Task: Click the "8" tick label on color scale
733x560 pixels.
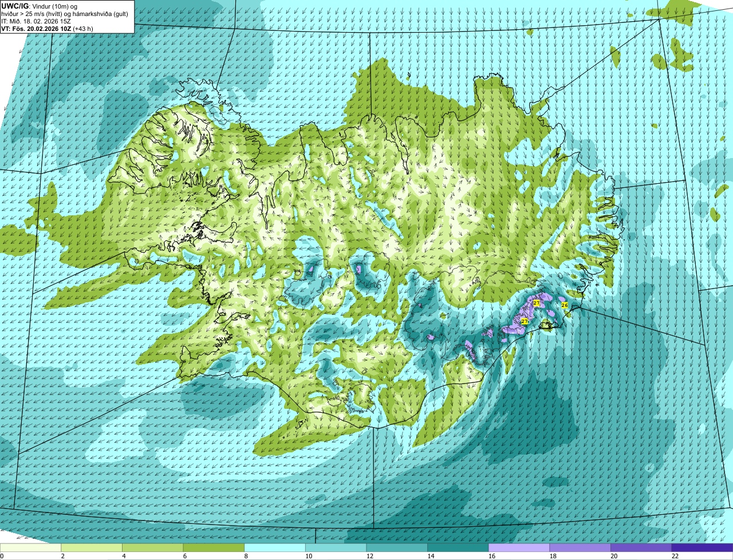Action: [x=246, y=556]
